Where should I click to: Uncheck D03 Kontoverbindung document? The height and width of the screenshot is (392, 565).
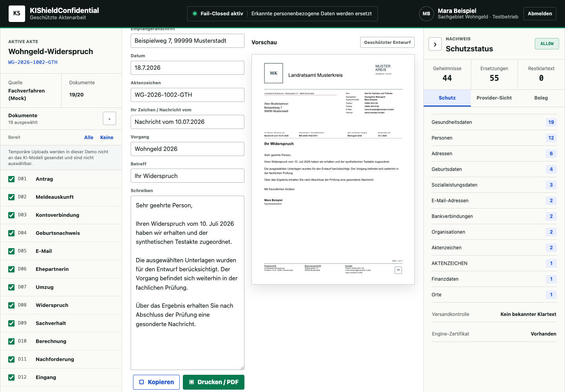[11, 215]
